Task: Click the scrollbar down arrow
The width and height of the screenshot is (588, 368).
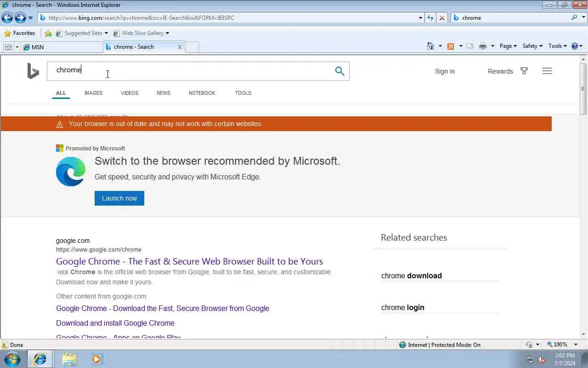Action: 583,334
